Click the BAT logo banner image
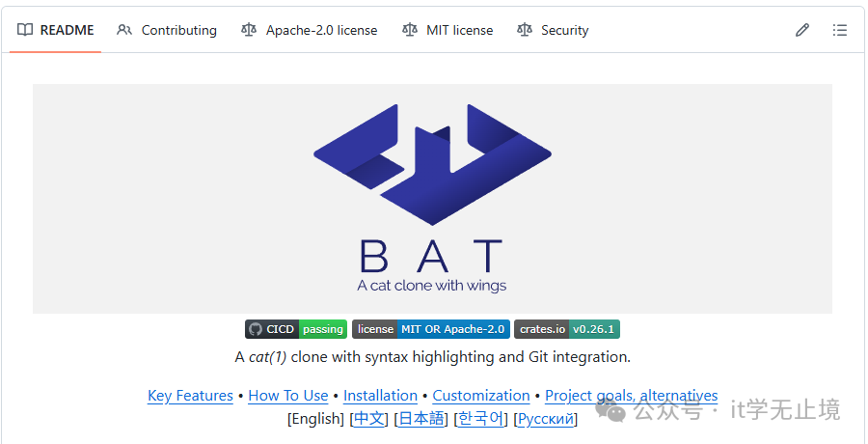Screen dimensions: 868x444 (432, 199)
